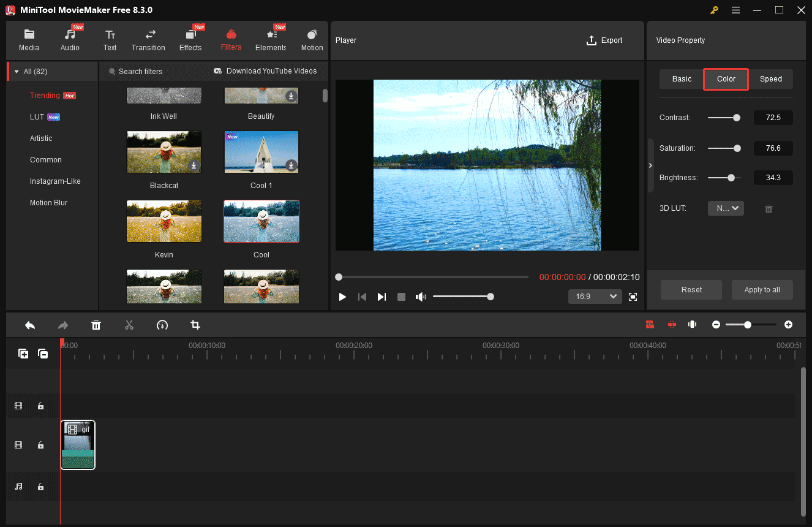Switch to the Basic property tab

[x=682, y=79]
